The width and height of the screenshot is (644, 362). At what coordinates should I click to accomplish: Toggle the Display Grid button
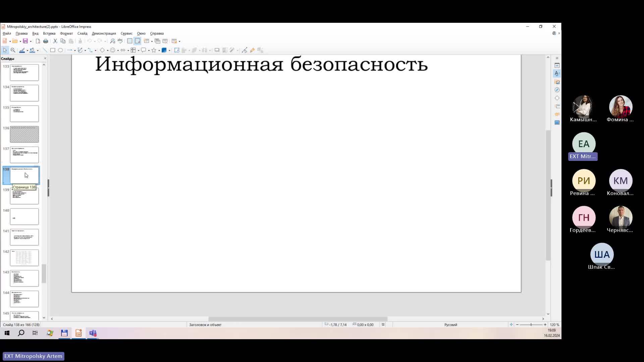[x=130, y=41]
